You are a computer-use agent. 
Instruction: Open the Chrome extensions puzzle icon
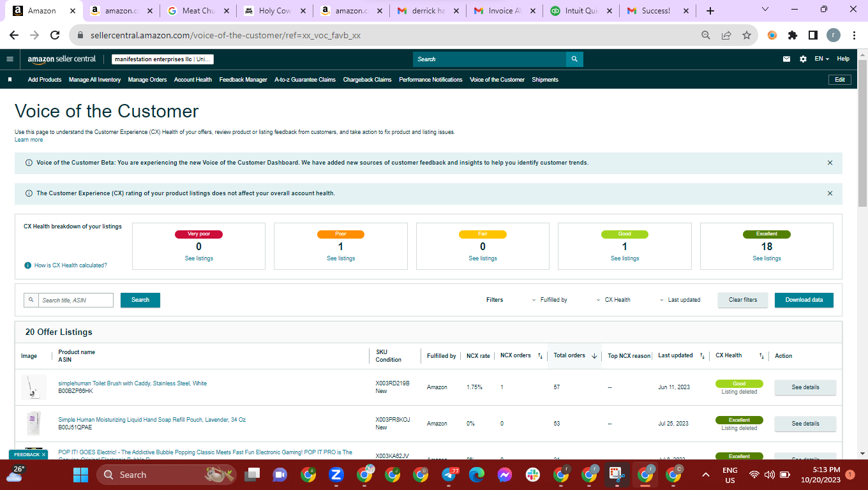793,36
